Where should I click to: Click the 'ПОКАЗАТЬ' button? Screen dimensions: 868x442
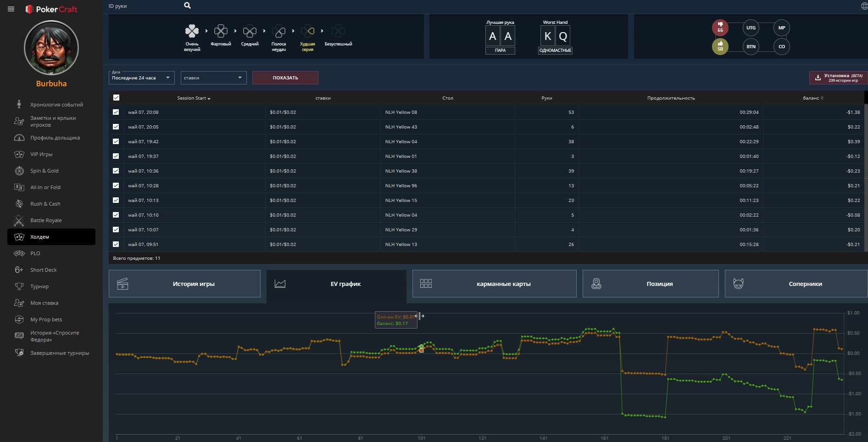coord(285,78)
